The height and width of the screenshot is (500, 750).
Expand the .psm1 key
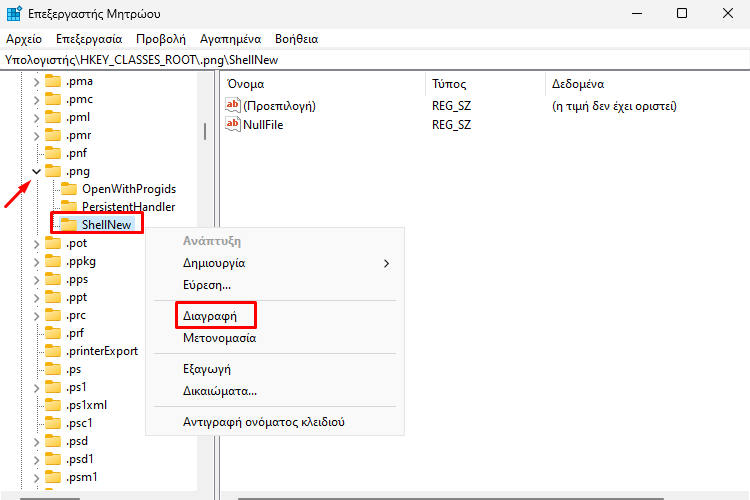pyautogui.click(x=36, y=478)
